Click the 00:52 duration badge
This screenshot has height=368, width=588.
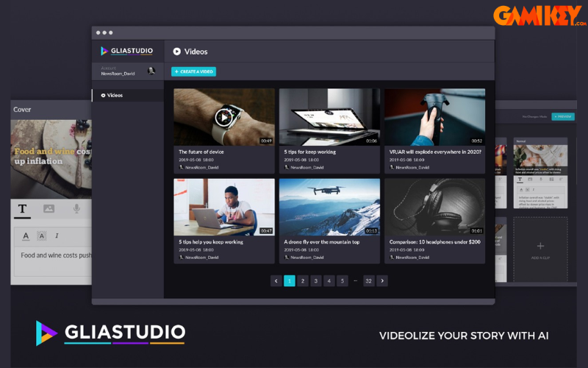(x=477, y=141)
